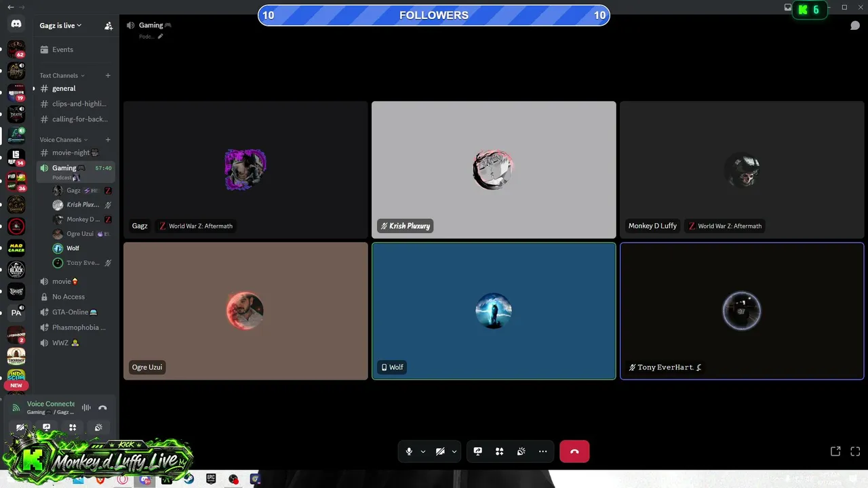The height and width of the screenshot is (488, 868).
Task: Open Epic Games launcher in the taskbar
Action: click(211, 479)
